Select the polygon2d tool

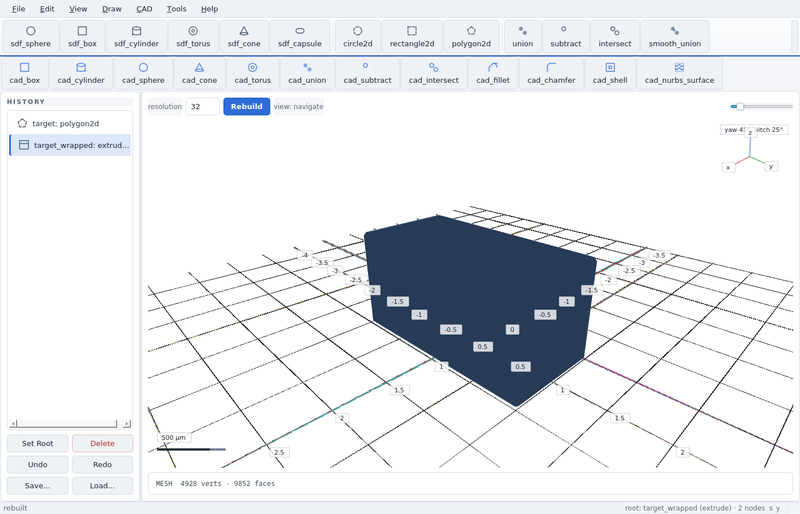[471, 37]
